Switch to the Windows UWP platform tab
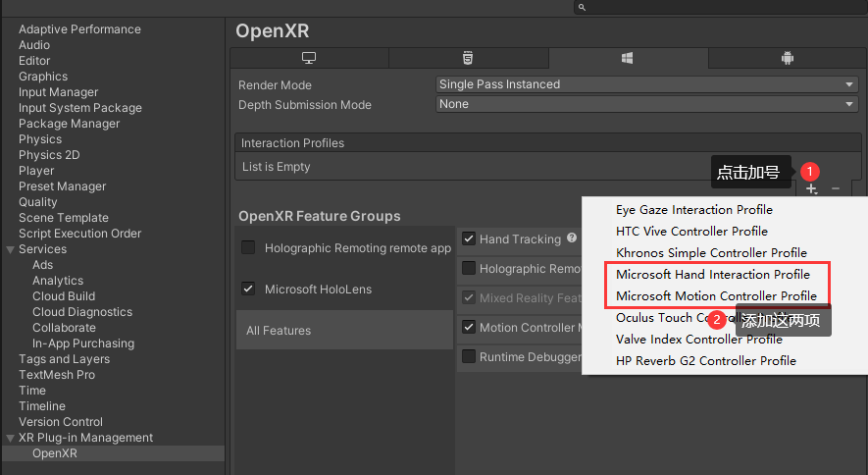Screen dimensions: 868x475 pos(628,58)
